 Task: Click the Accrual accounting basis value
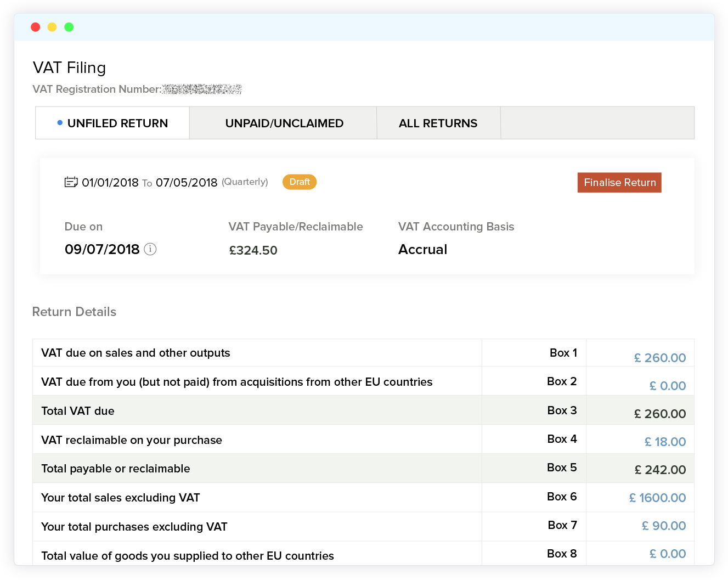(422, 249)
